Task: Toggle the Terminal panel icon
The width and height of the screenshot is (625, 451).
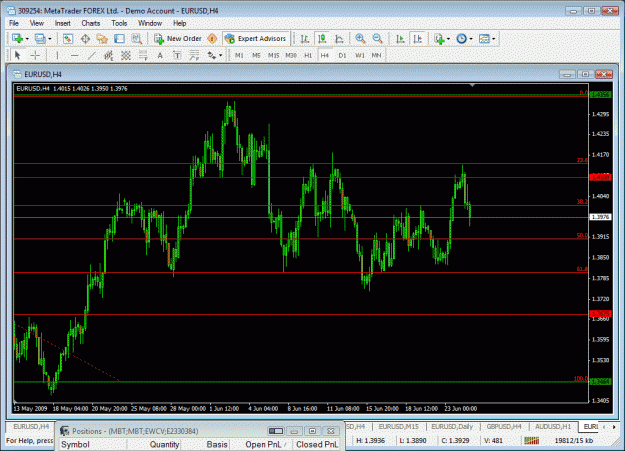Action: 119,39
